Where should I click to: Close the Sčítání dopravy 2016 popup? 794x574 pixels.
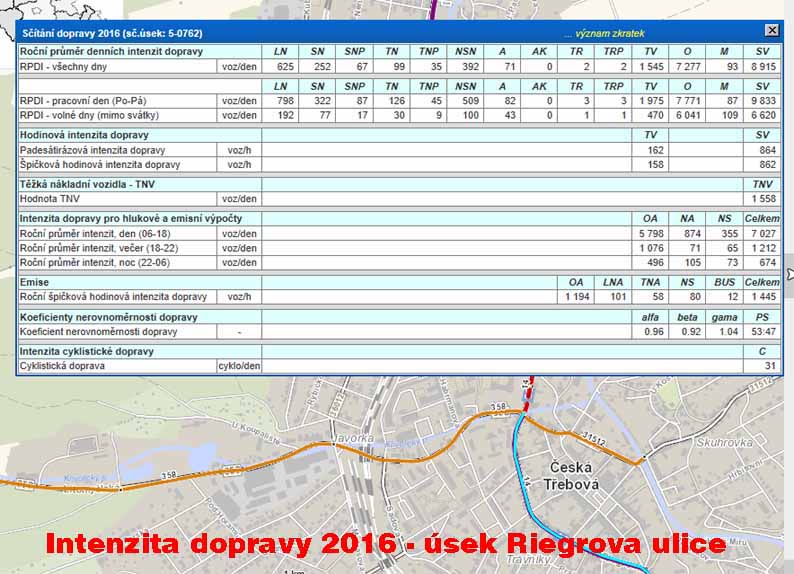point(772,30)
